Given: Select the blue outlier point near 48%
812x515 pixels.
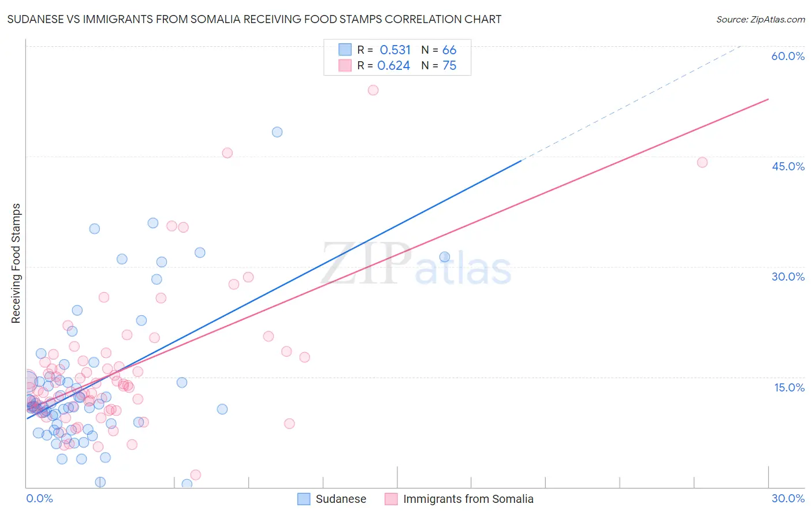Looking at the screenshot, I should (277, 132).
